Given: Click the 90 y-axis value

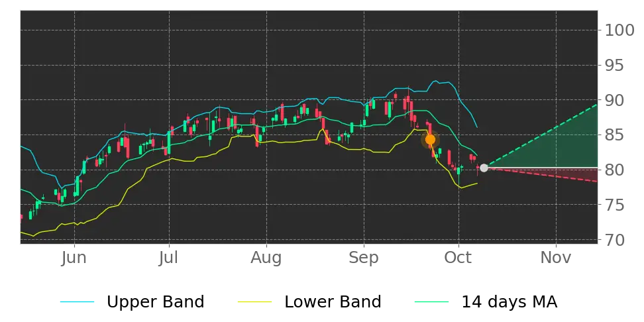Looking at the screenshot, I should point(615,100).
